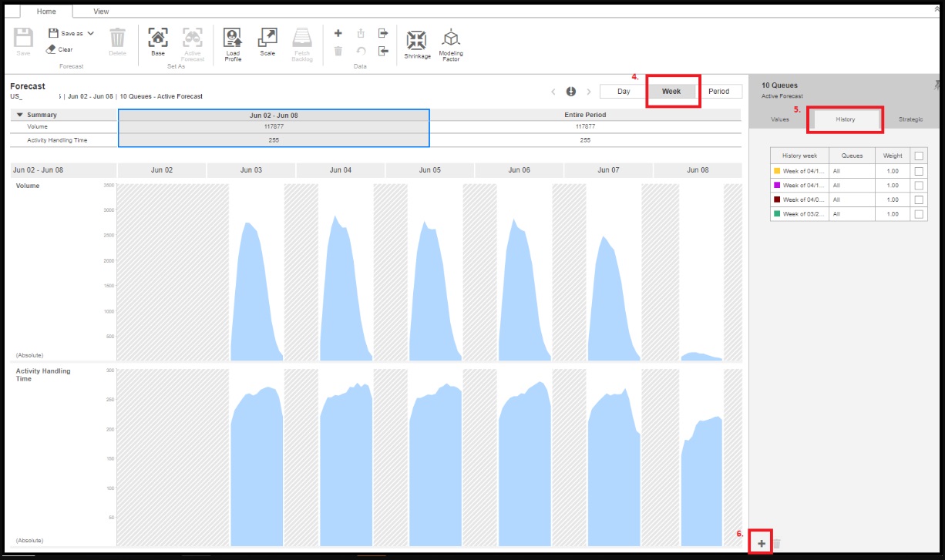Click the Entire Period column header
945x560 pixels.
[x=585, y=115]
